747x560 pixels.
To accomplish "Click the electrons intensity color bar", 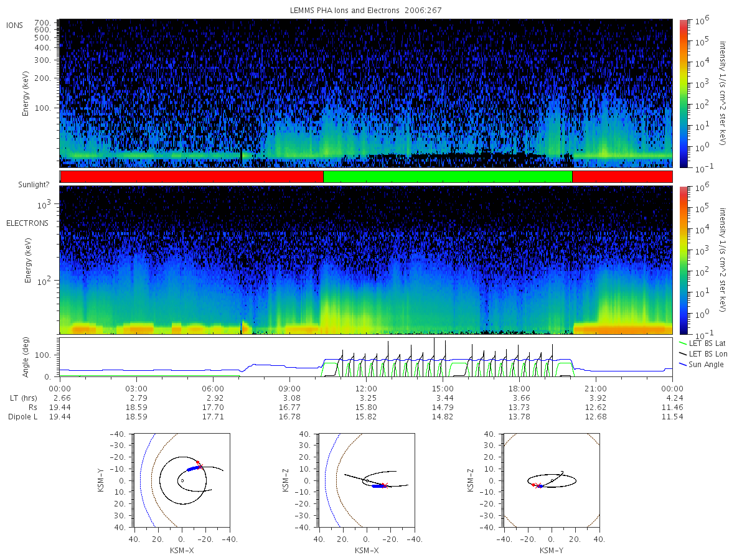I will (x=683, y=260).
